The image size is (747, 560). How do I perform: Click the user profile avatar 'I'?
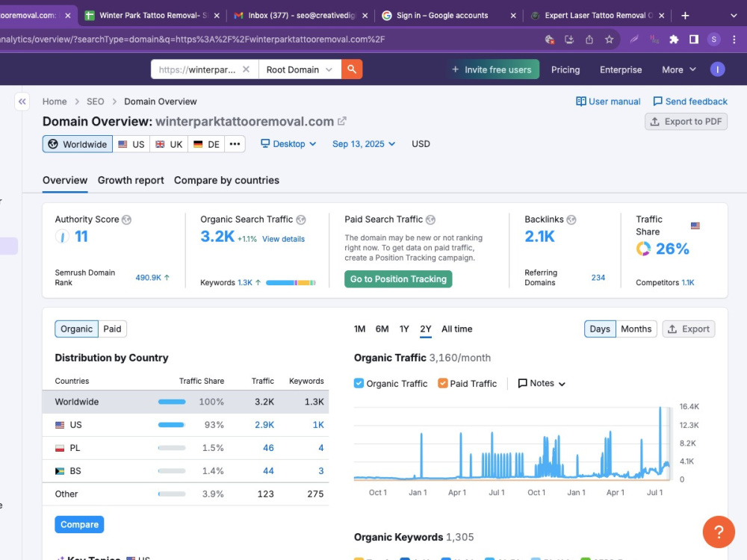click(717, 69)
